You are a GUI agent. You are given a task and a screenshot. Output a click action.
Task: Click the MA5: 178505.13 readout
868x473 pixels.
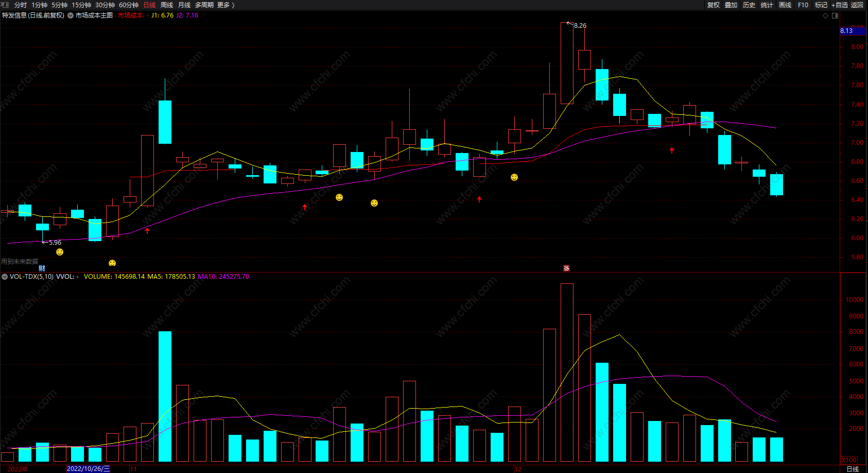(171, 277)
